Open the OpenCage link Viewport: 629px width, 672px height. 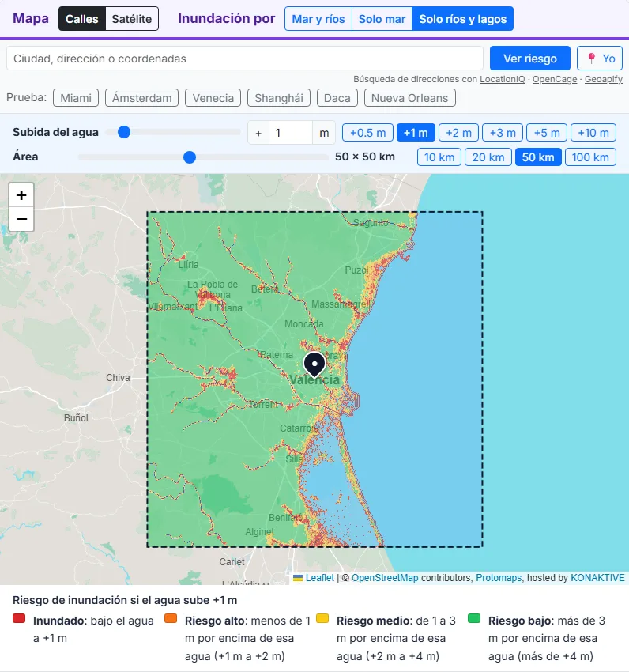click(555, 79)
